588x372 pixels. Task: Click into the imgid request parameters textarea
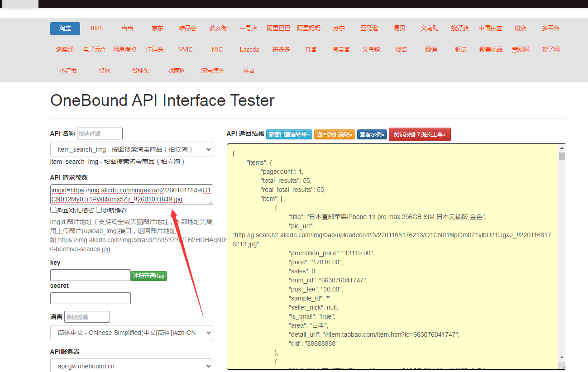pyautogui.click(x=132, y=195)
